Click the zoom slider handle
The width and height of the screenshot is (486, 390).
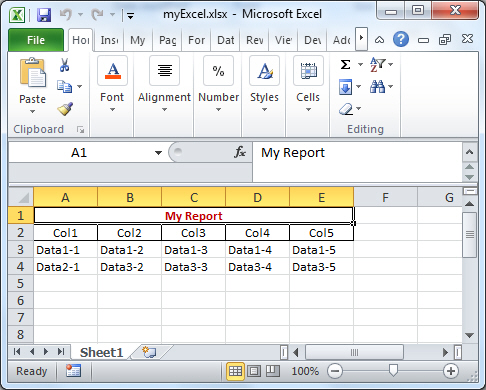pos(394,370)
